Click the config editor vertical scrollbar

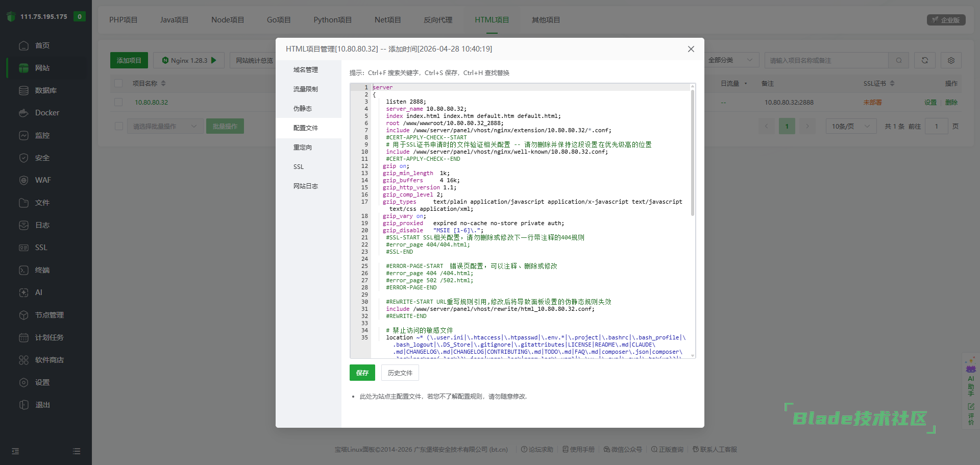pos(692,153)
